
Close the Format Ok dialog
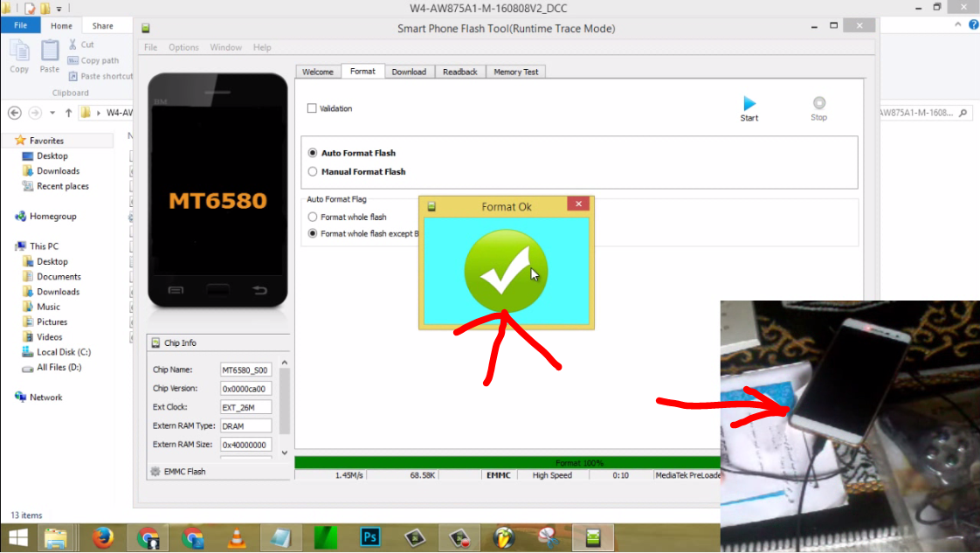(x=579, y=204)
